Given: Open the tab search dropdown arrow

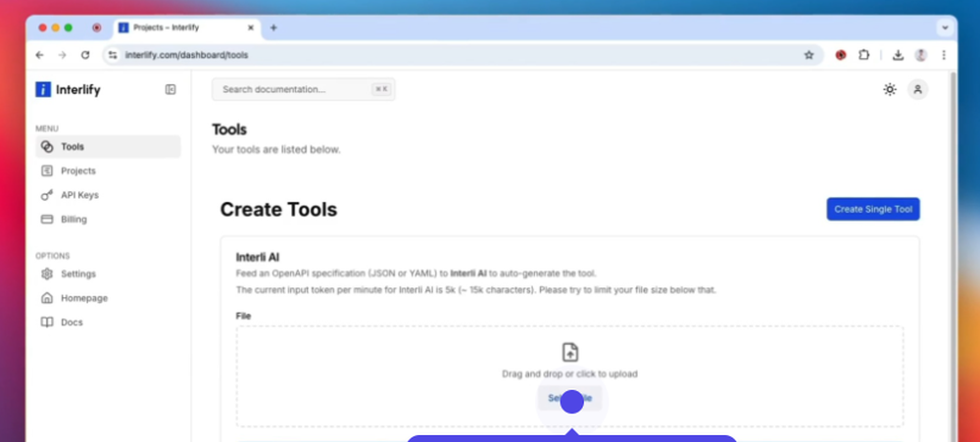Looking at the screenshot, I should pyautogui.click(x=945, y=27).
